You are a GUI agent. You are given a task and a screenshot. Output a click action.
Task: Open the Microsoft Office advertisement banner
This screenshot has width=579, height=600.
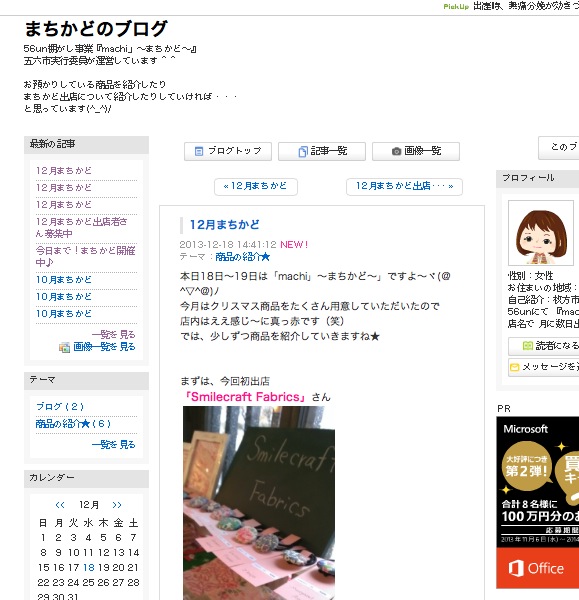click(537, 502)
